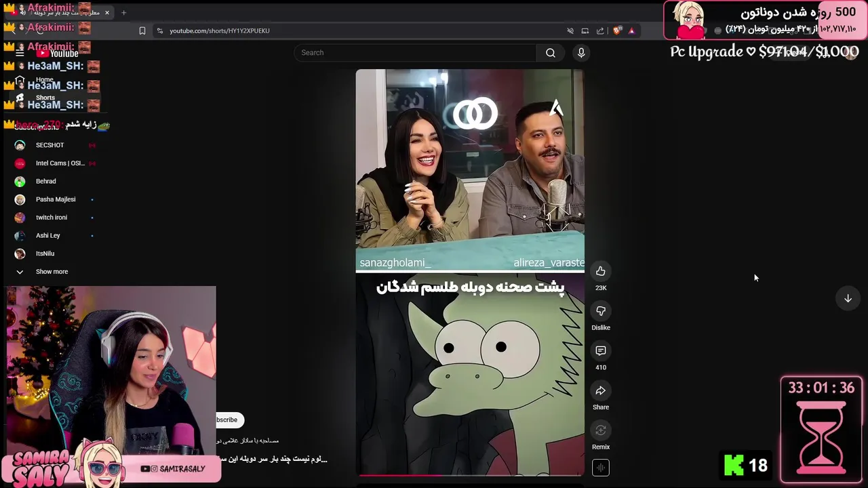Open the 410 comments panel

pyautogui.click(x=601, y=350)
